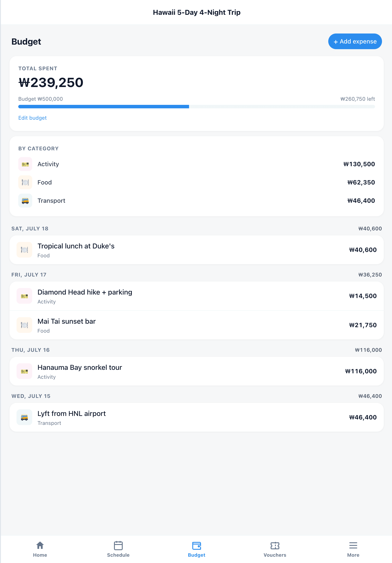Click the food icon on Tropical lunch at Duke's
This screenshot has height=563, width=392.
(x=24, y=250)
